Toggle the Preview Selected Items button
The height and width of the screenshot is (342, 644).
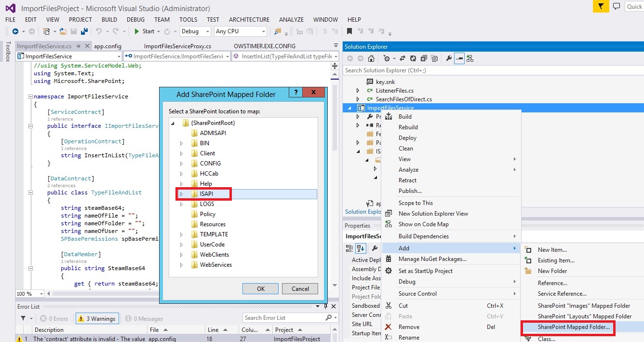click(x=459, y=58)
